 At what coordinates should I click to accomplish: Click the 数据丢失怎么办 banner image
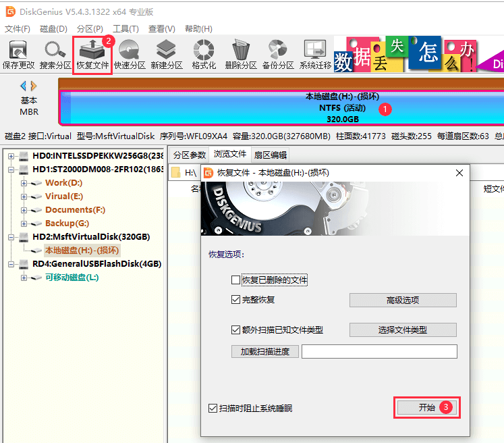pos(418,54)
